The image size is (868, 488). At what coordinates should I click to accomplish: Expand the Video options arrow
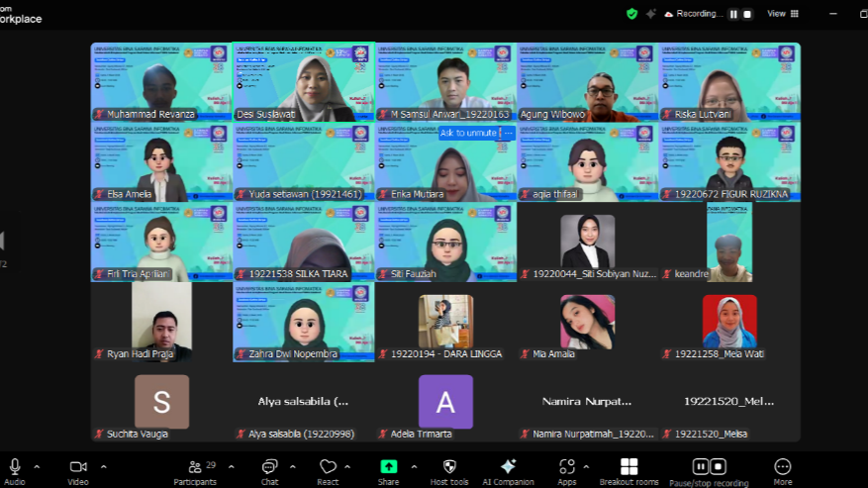(x=103, y=466)
